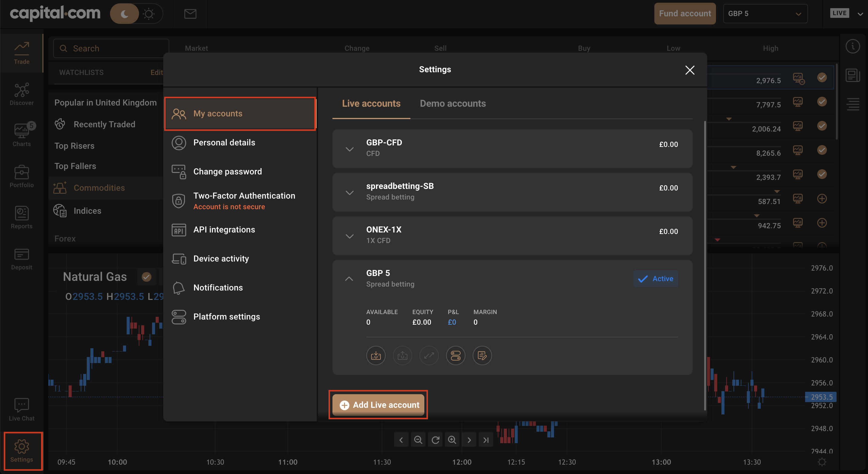Switch to light mode sun toggle
868x474 pixels.
click(x=149, y=14)
